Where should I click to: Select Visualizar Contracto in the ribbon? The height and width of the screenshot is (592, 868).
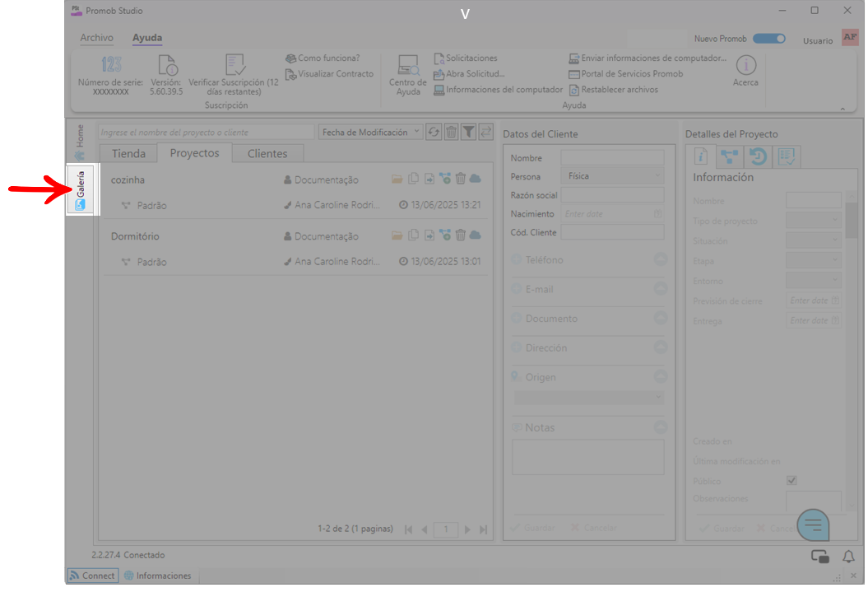[329, 73]
